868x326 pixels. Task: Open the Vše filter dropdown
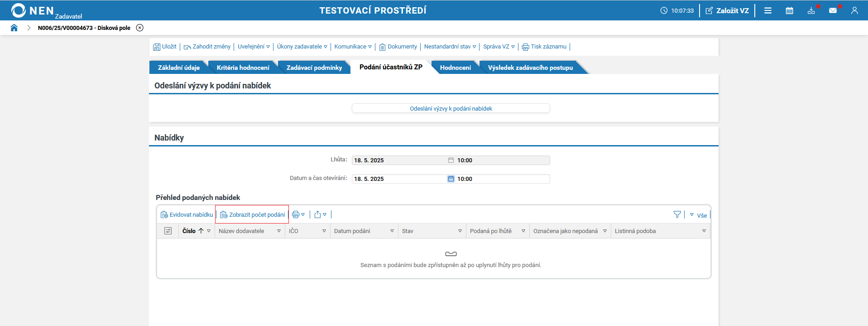click(698, 215)
